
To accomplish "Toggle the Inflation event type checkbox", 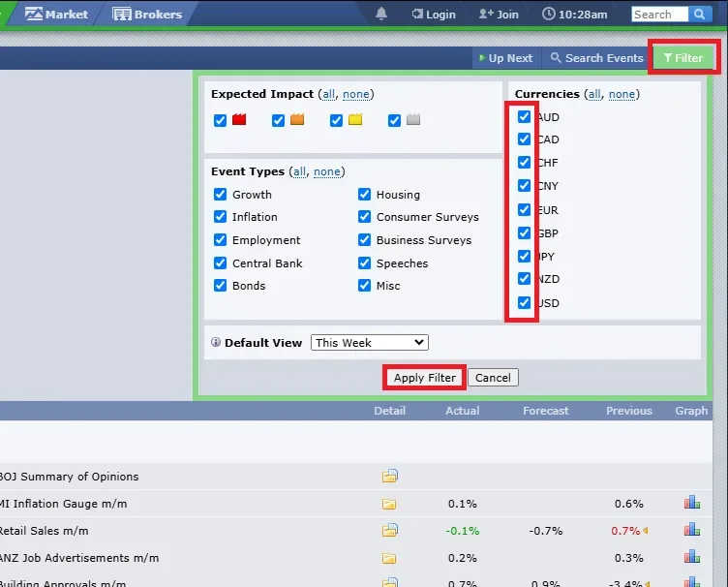I will tap(220, 216).
